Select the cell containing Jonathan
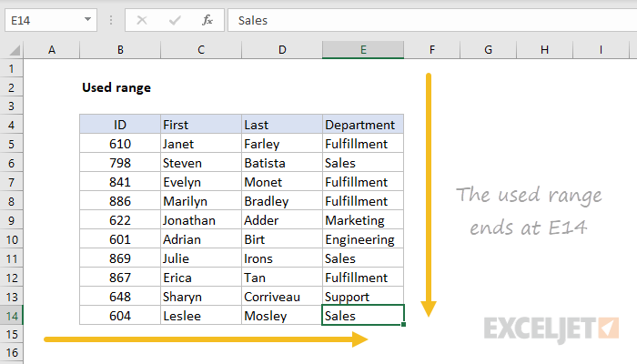Viewport: 637px width, 364px height. pyautogui.click(x=201, y=220)
